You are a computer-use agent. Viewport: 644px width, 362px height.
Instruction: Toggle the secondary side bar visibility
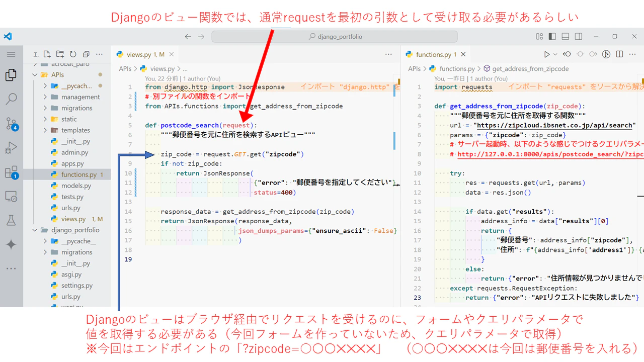[x=579, y=37]
